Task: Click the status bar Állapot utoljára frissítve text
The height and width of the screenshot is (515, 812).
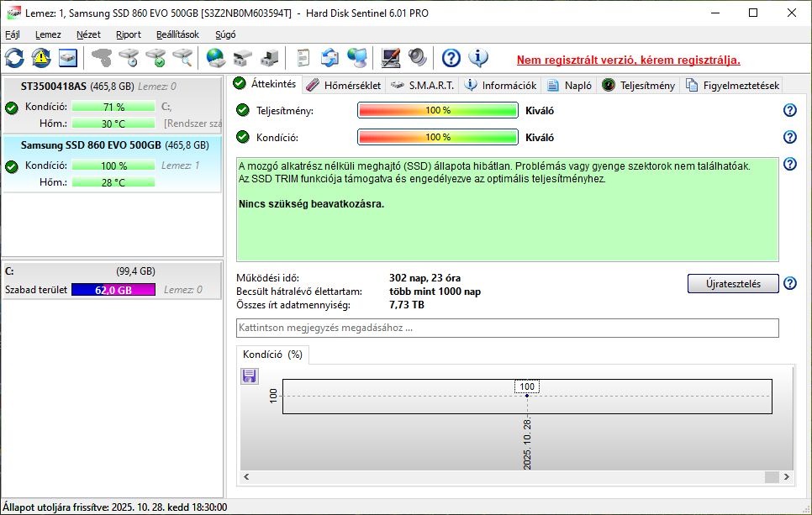Action: click(115, 507)
